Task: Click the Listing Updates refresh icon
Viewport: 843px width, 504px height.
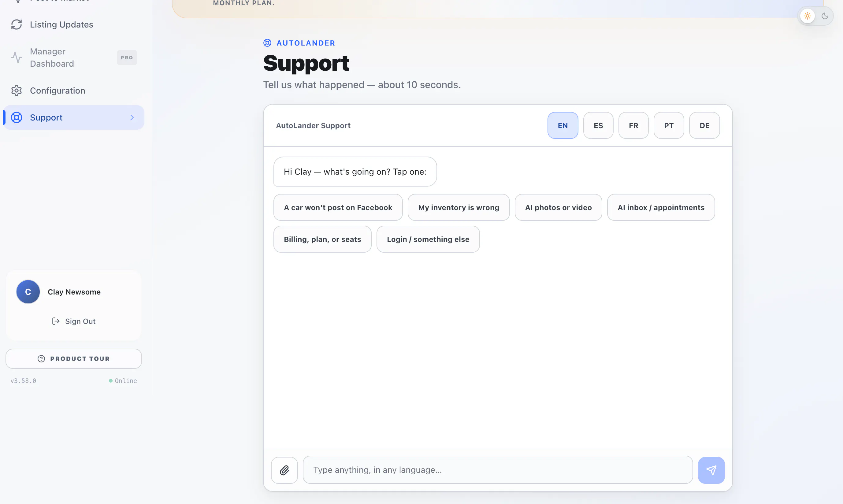Action: click(x=16, y=24)
